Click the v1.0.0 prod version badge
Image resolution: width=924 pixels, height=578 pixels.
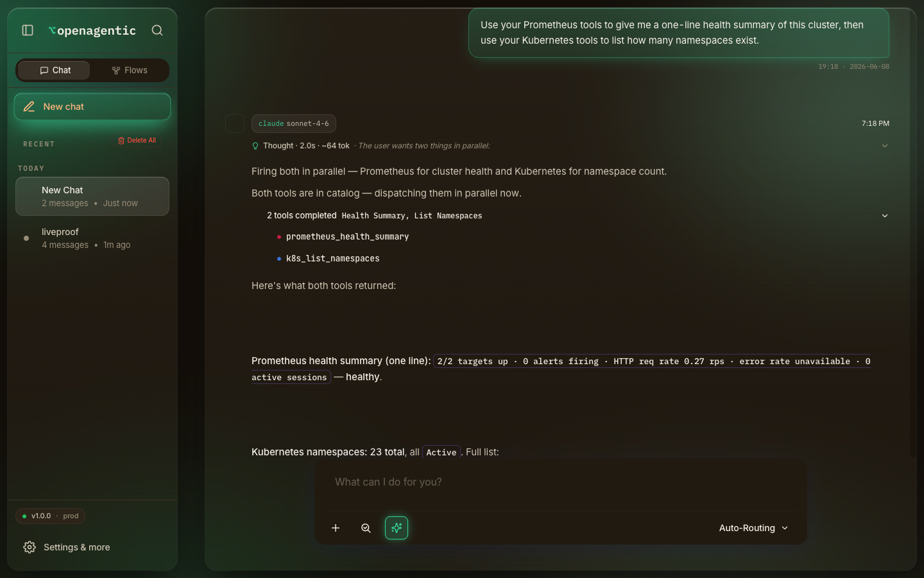[50, 516]
